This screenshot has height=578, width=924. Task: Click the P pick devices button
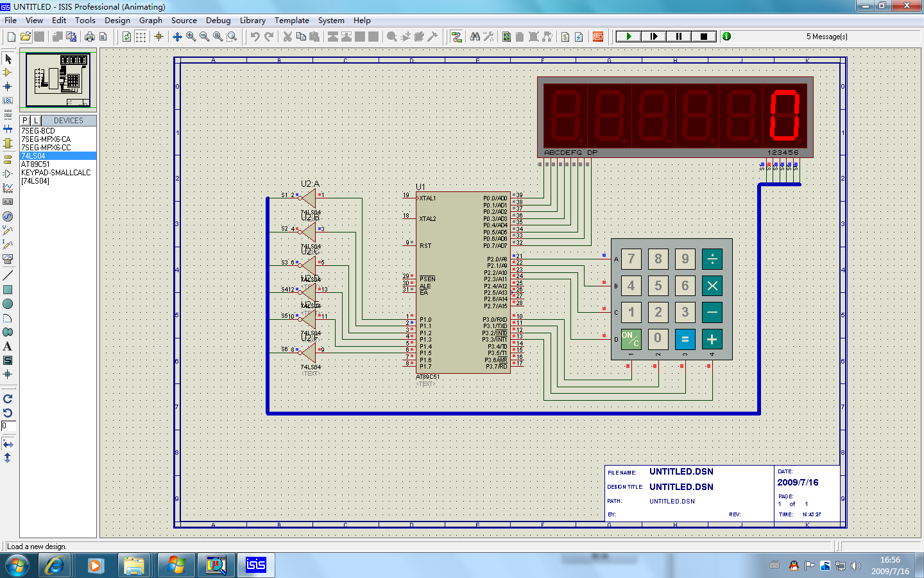point(25,121)
